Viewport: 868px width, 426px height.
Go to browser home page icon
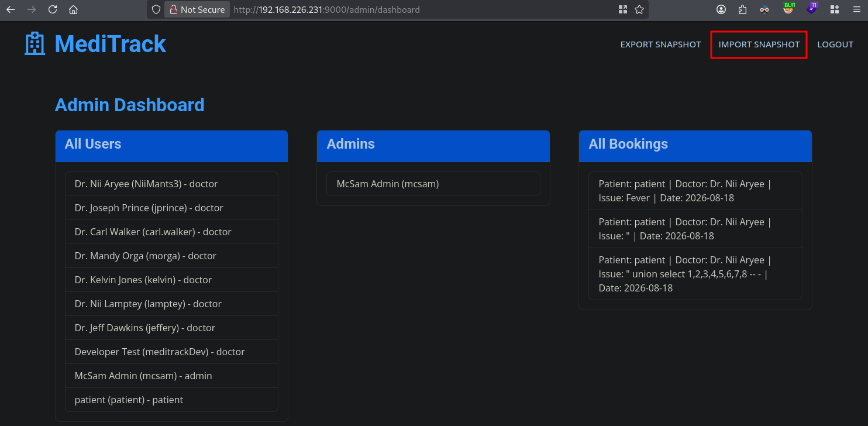pyautogui.click(x=73, y=9)
